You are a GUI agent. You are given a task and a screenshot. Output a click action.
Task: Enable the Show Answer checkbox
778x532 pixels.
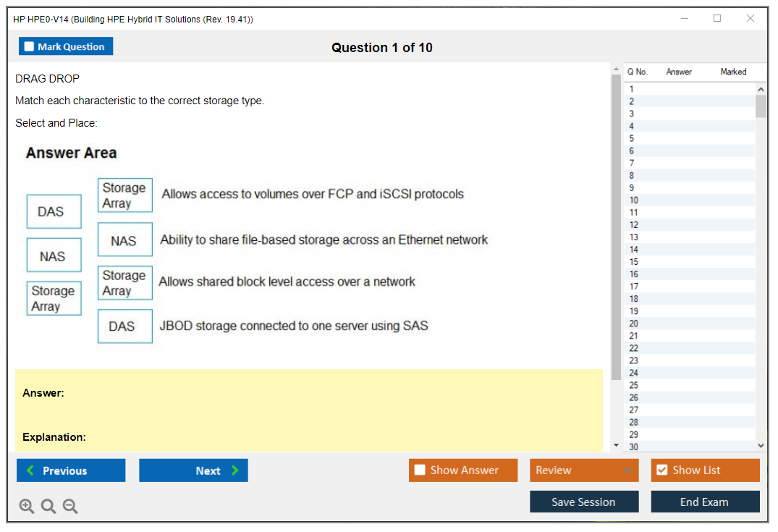tap(420, 470)
